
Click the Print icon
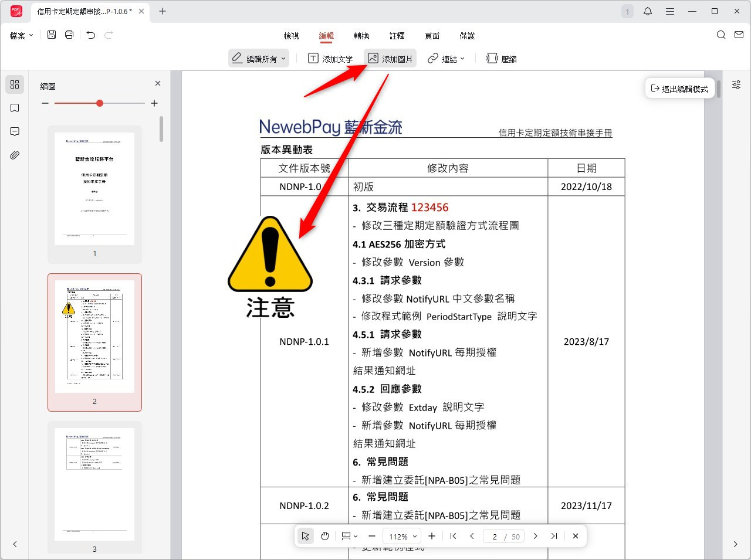point(69,35)
